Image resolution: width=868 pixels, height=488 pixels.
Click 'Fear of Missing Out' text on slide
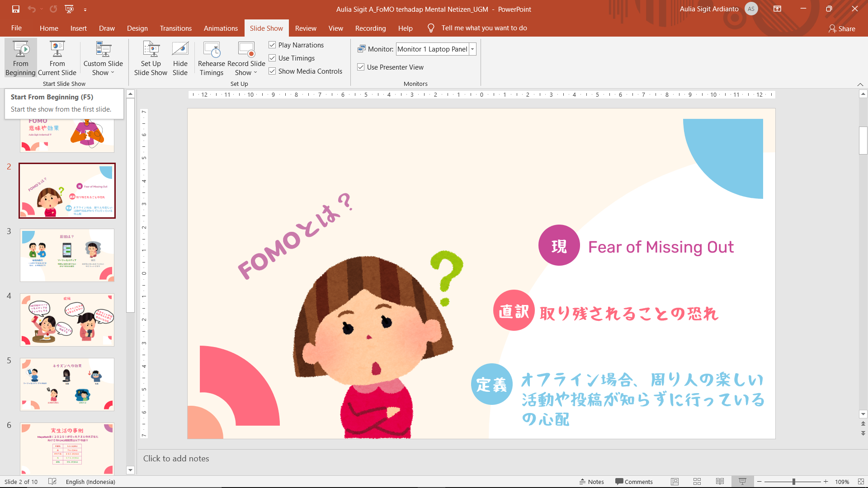(x=660, y=247)
